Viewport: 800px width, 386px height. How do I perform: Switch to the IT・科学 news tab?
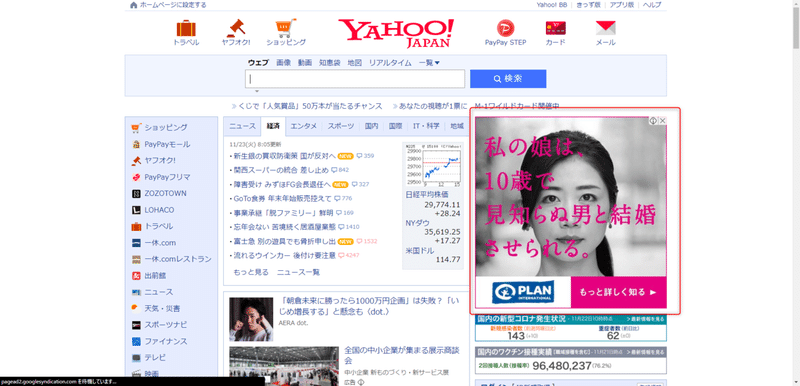point(426,126)
